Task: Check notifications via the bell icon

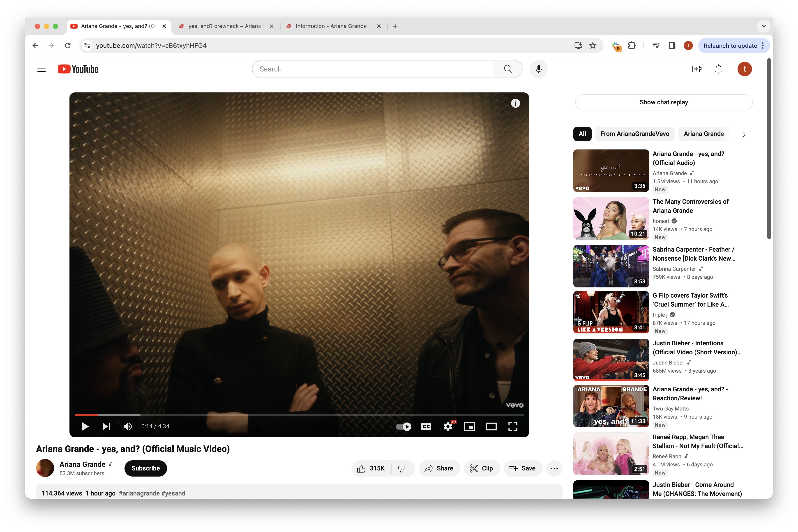Action: (719, 69)
